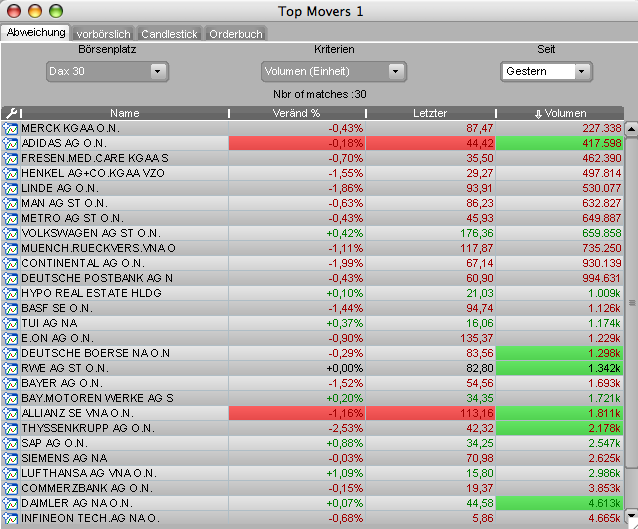The image size is (638, 529).
Task: Click the MERCK volume 227.338 cell
Action: coord(559,129)
